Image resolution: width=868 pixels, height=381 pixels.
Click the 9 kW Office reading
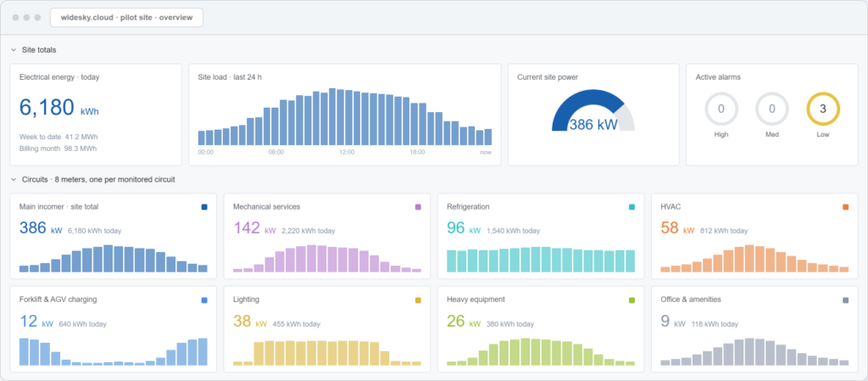673,322
